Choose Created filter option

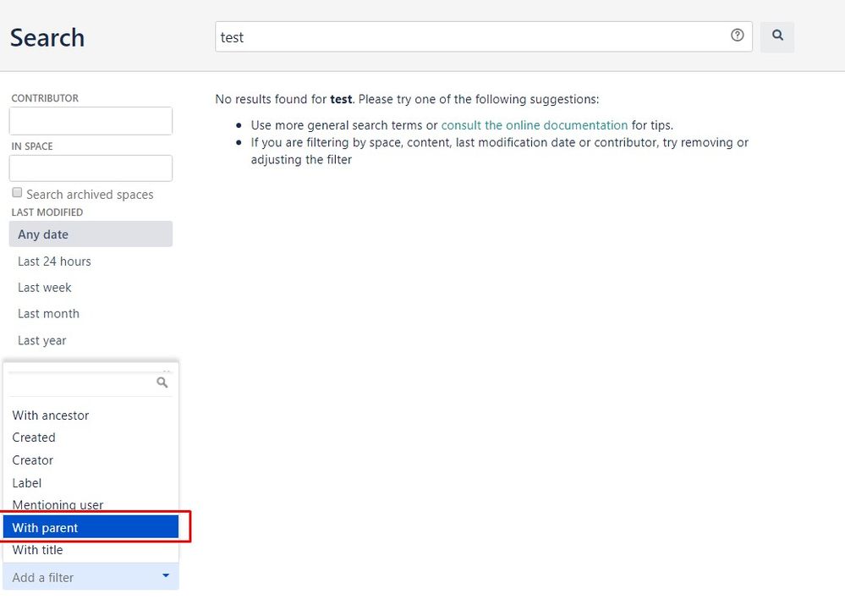pos(91,437)
